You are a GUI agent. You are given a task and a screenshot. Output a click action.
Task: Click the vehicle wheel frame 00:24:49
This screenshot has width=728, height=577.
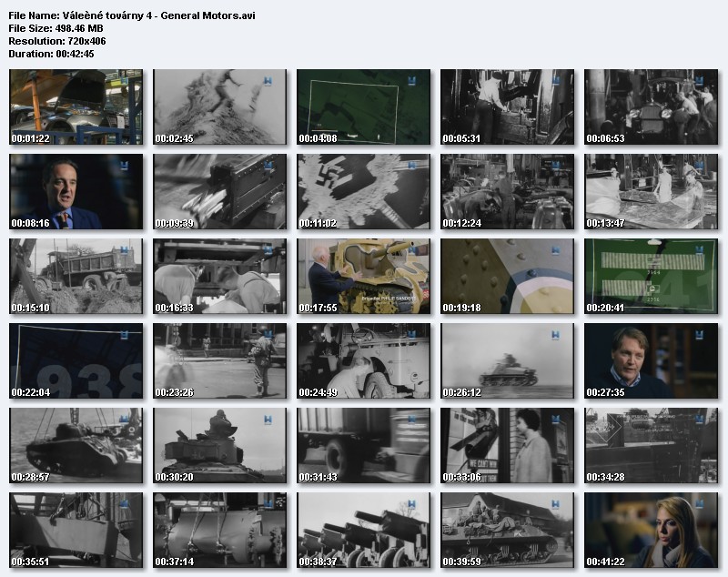click(363, 360)
